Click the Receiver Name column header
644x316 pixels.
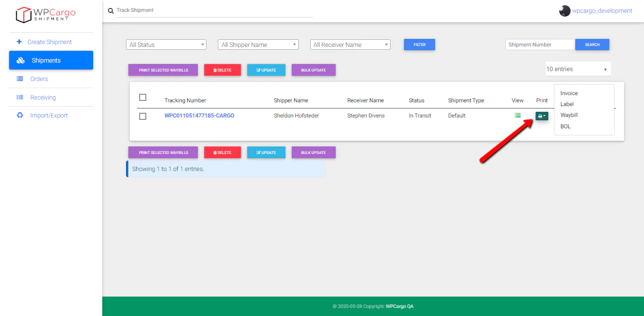(366, 100)
